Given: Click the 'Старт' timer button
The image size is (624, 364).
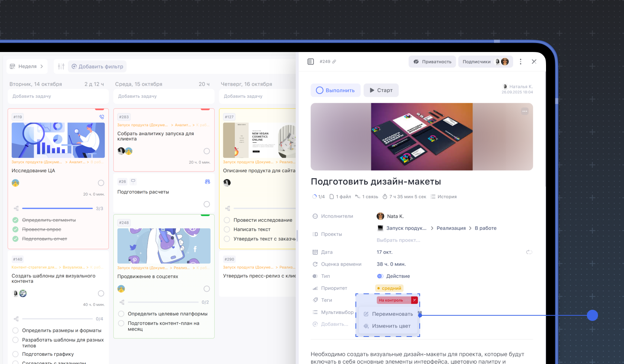Looking at the screenshot, I should (x=381, y=90).
